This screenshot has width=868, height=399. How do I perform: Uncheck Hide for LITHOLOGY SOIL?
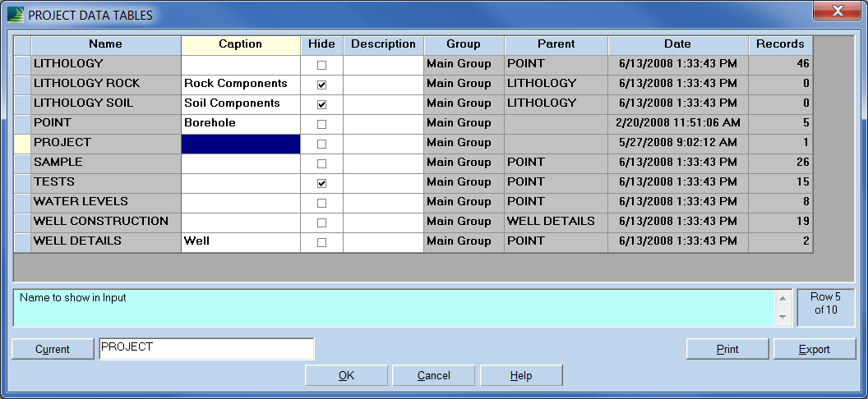[321, 104]
